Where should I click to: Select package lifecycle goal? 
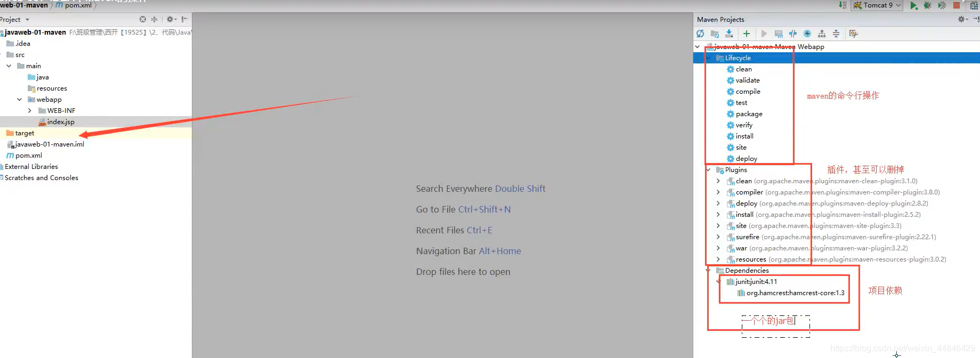click(744, 114)
